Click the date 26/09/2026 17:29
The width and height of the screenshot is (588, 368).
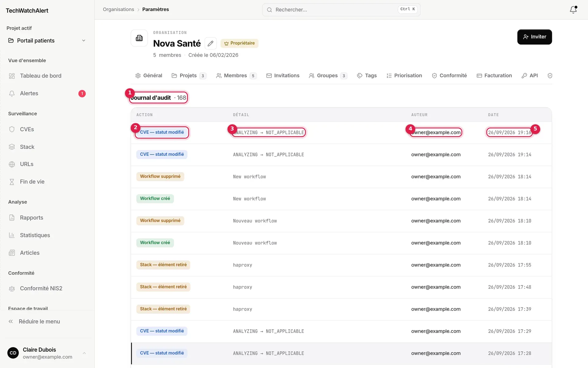(x=510, y=331)
